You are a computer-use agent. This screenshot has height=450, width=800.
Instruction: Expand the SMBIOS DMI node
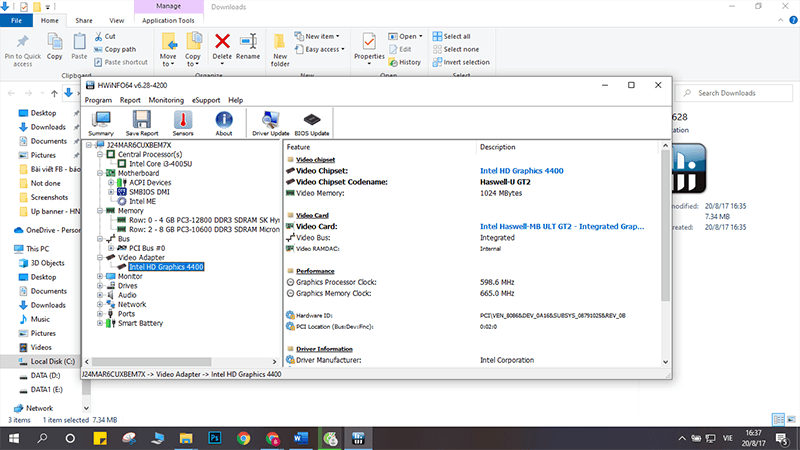pyautogui.click(x=111, y=192)
